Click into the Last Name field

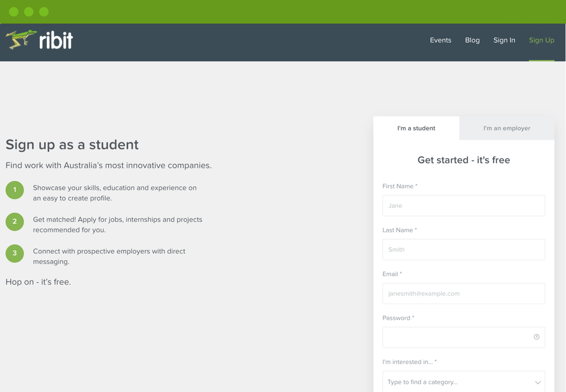click(464, 250)
